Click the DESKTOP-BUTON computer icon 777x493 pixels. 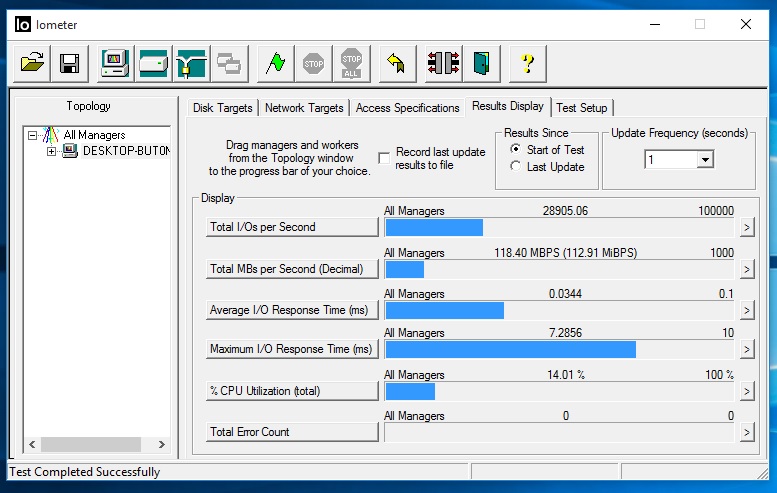click(70, 151)
